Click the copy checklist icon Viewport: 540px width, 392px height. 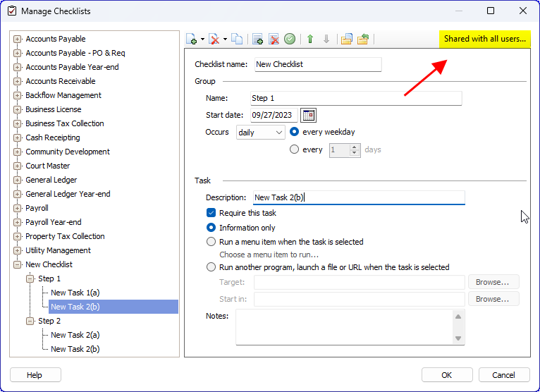(x=237, y=39)
